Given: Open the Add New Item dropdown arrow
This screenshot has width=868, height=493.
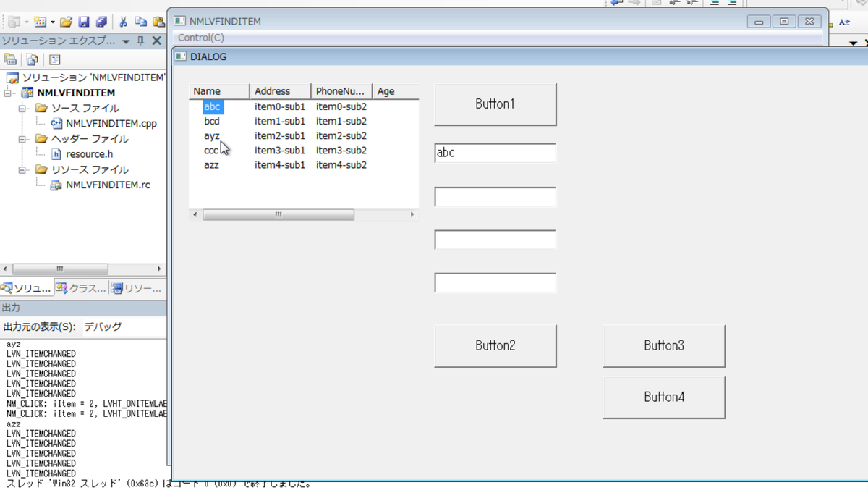Looking at the screenshot, I should click(52, 22).
